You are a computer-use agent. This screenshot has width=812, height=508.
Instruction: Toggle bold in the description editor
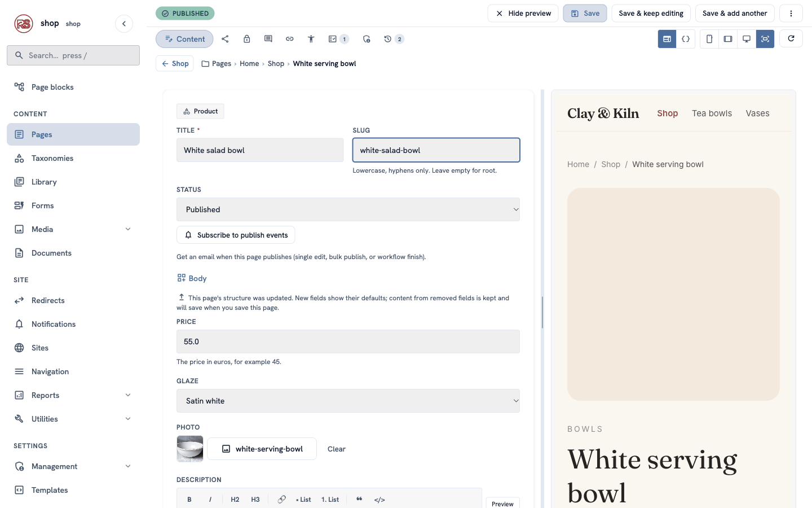189,500
